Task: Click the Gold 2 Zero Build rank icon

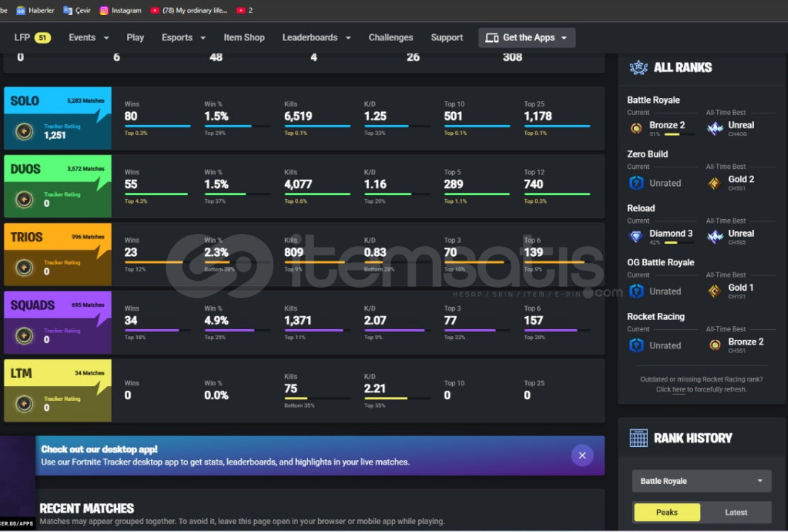Action: 715,183
